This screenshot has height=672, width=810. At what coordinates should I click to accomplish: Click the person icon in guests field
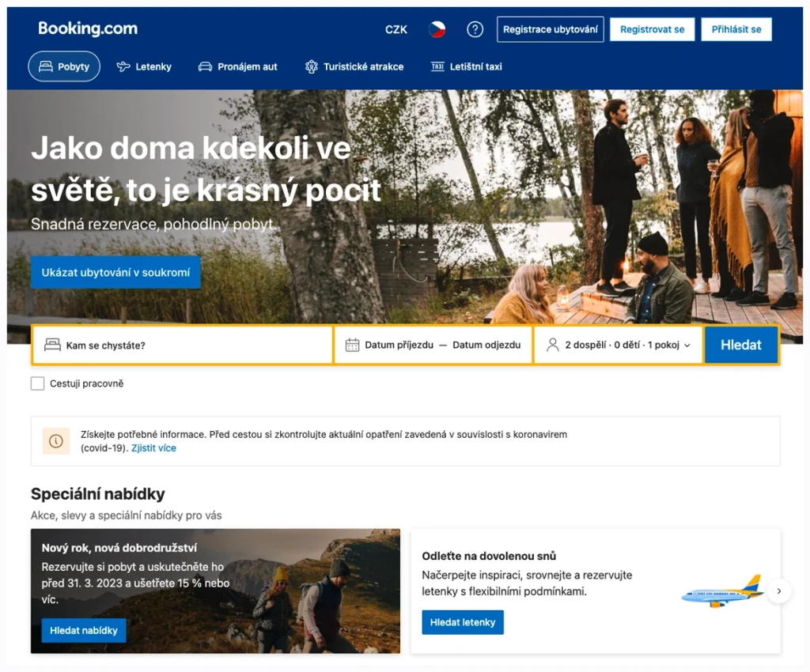click(x=553, y=345)
